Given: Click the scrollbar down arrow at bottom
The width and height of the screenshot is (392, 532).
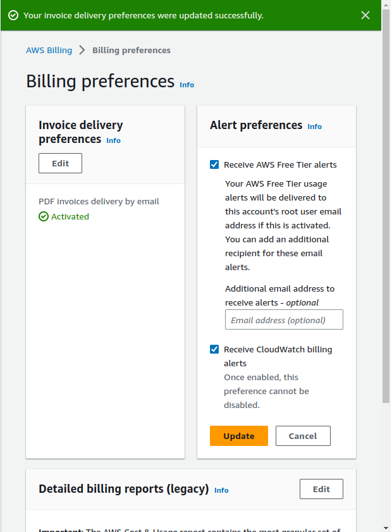Looking at the screenshot, I should coord(386,528).
